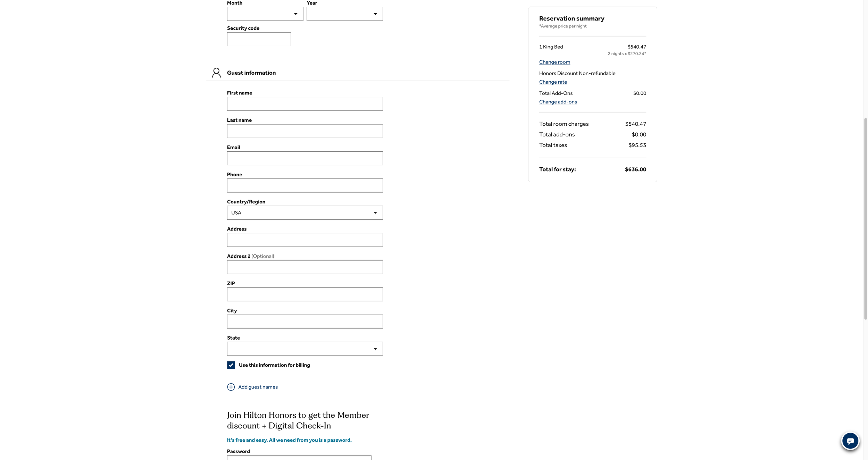Click the Phone input field
This screenshot has width=868, height=460.
(x=304, y=185)
